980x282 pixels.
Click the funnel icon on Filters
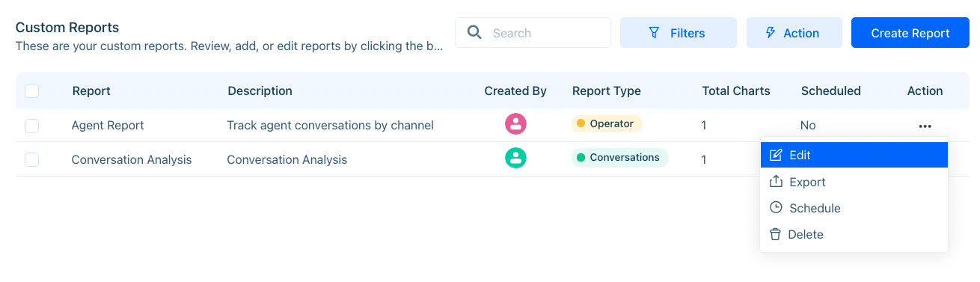[x=655, y=33]
